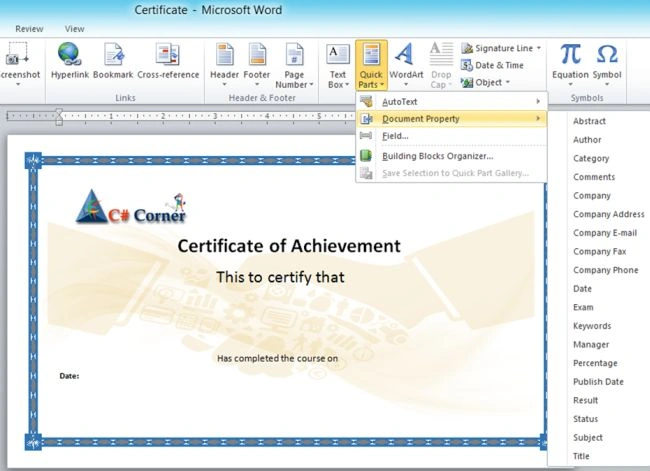Click the Field menu icon

coord(366,136)
